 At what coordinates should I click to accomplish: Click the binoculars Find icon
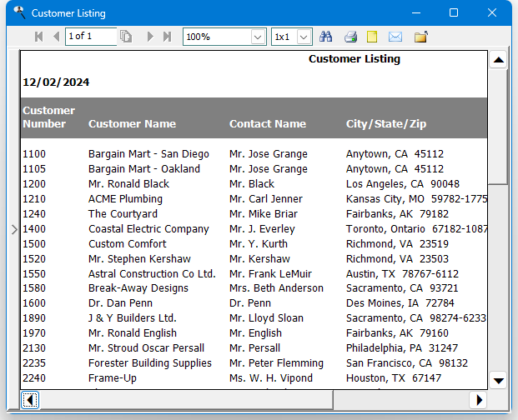326,37
